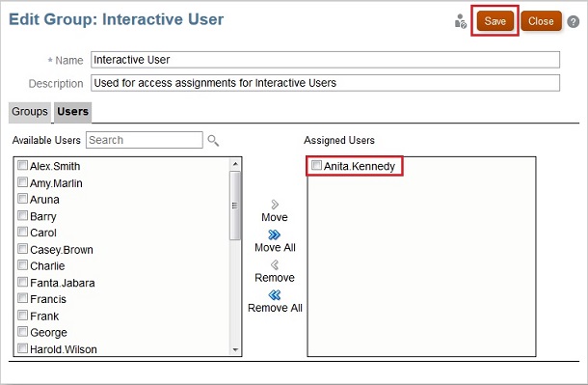Tick the George checkbox

22,332
